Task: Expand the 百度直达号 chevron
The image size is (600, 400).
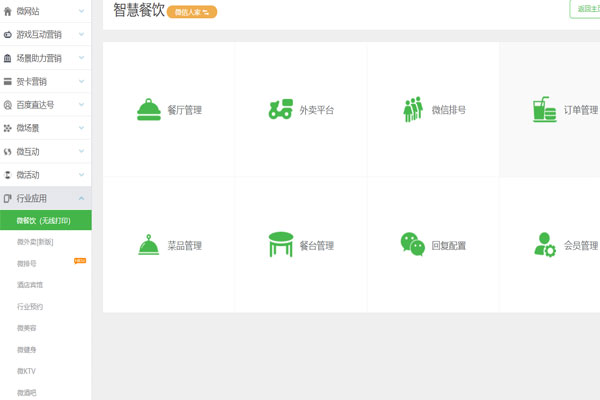Action: coord(82,104)
